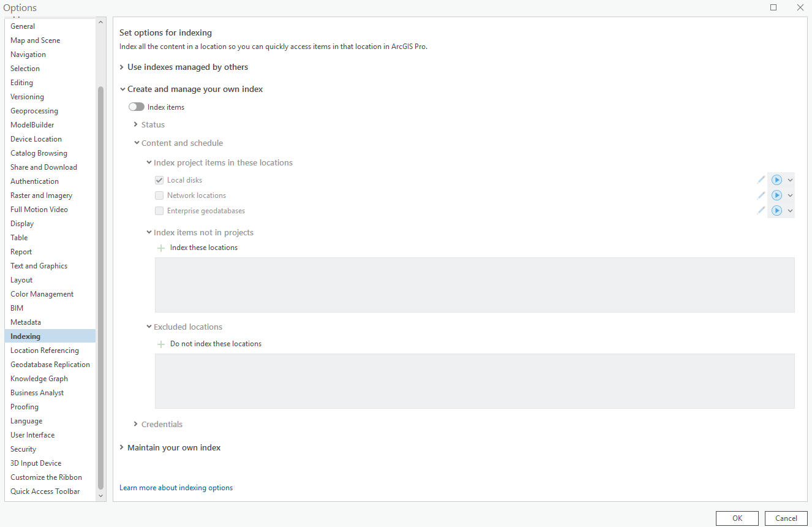The height and width of the screenshot is (527, 812).
Task: Open the Map and Scene settings page
Action: [35, 40]
